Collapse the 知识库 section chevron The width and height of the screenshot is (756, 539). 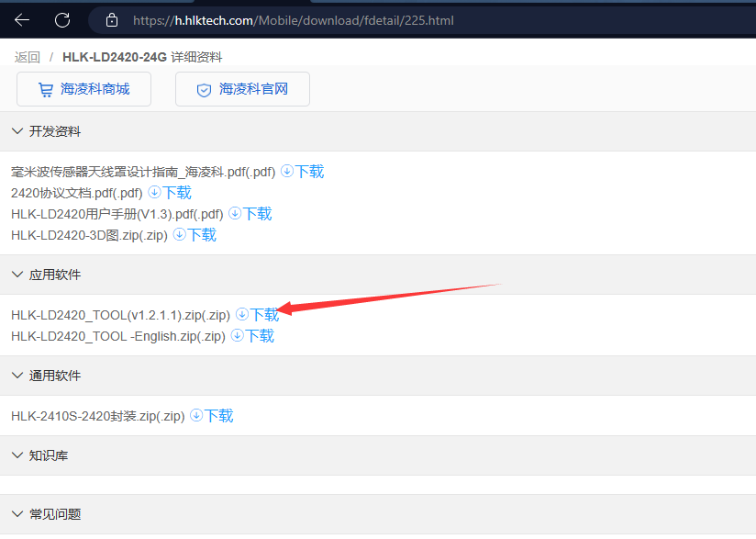(17, 455)
